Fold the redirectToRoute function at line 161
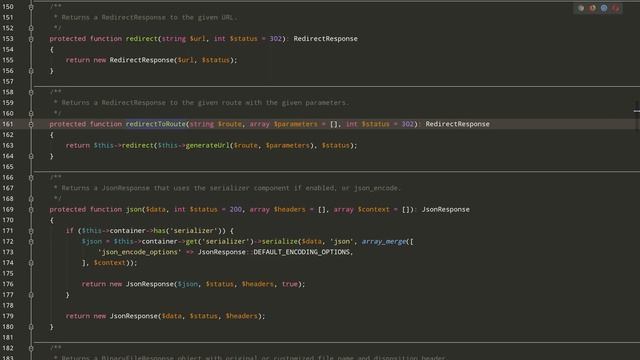Image resolution: width=640 pixels, height=360 pixels. click(x=31, y=124)
